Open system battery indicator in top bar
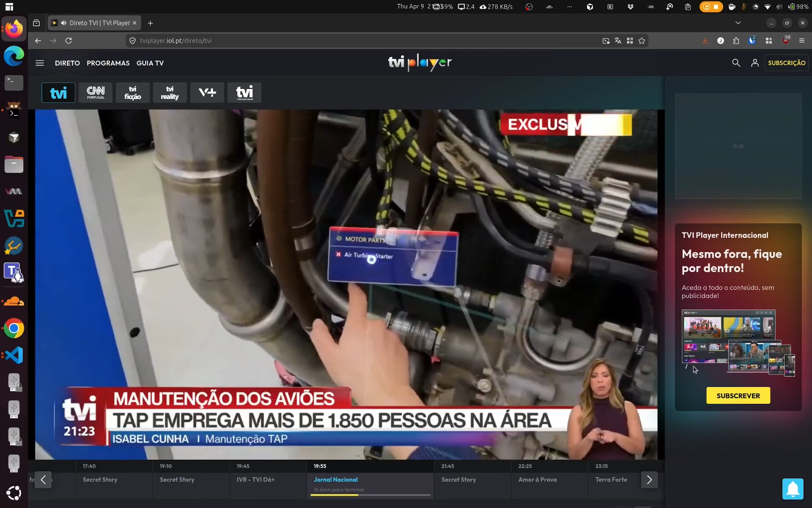This screenshot has height=508, width=812. [798, 6]
